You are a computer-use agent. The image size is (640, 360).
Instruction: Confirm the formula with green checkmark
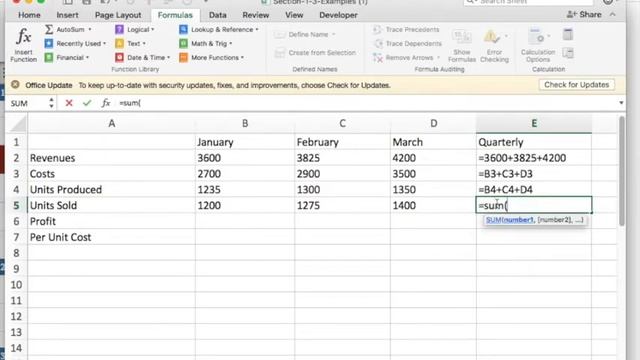point(87,103)
